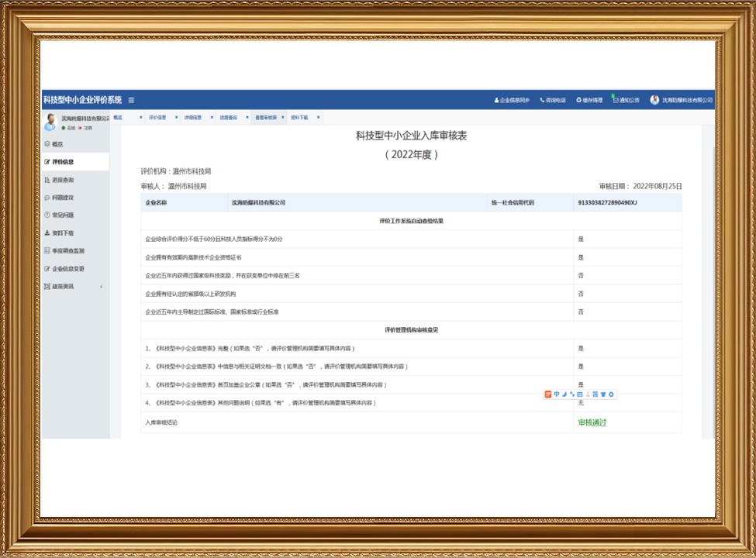The height and width of the screenshot is (558, 756).
Task: Close the 查看审核表 tab
Action: (283, 118)
